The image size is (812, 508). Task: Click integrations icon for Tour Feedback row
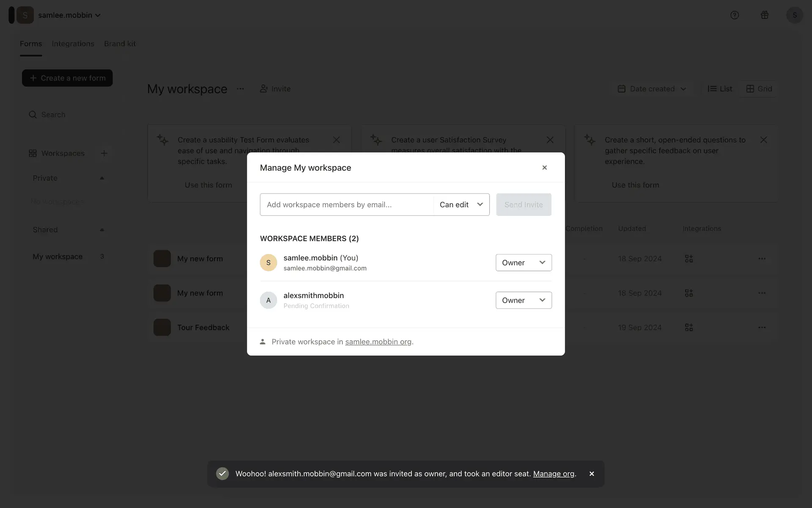click(x=689, y=327)
